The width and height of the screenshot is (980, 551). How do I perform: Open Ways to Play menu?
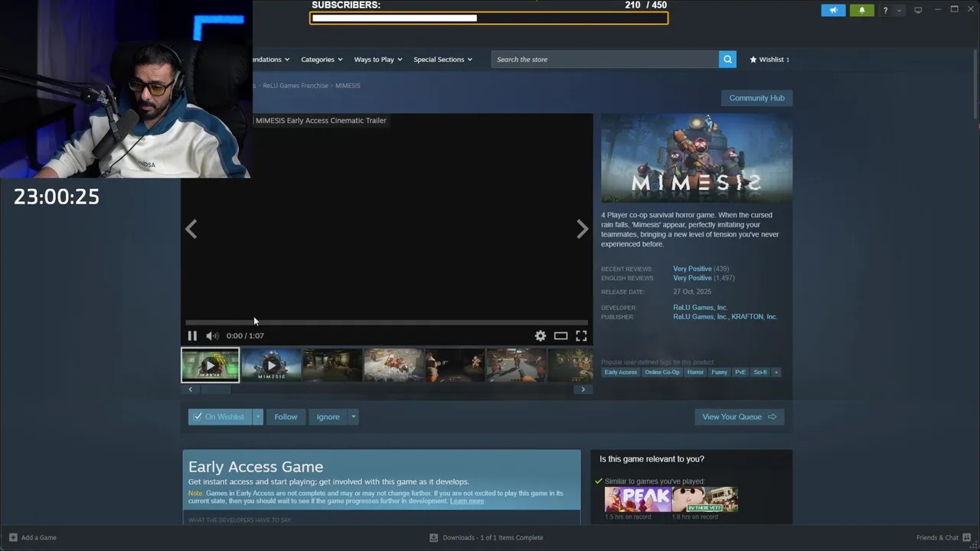378,59
